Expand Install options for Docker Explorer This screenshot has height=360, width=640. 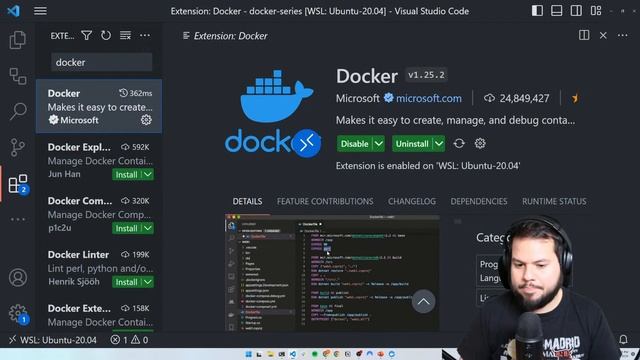[148, 174]
